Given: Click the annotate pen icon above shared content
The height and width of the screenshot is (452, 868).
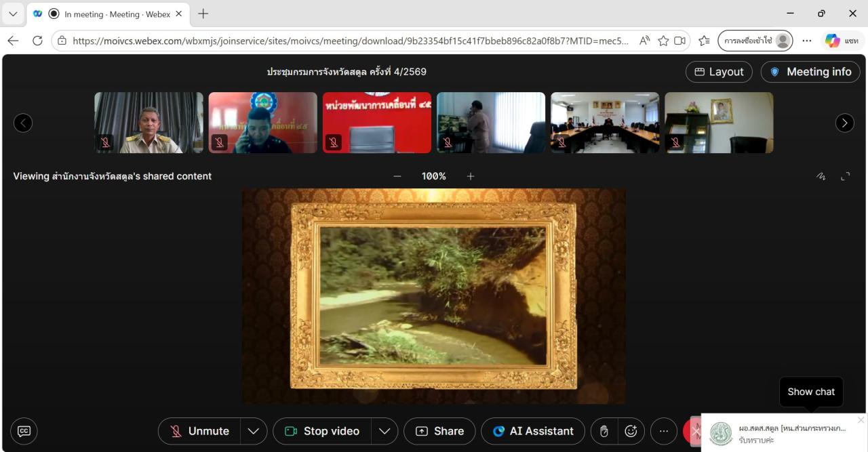Looking at the screenshot, I should coord(821,176).
